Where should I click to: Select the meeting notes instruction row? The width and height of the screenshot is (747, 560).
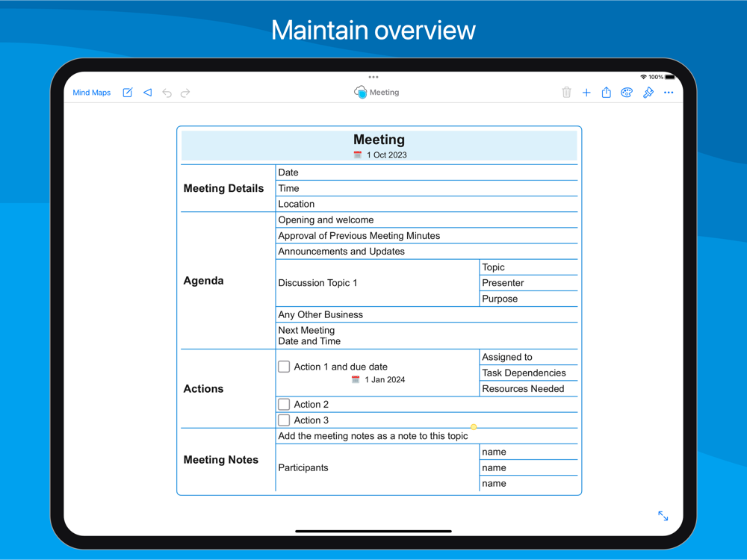[427, 436]
